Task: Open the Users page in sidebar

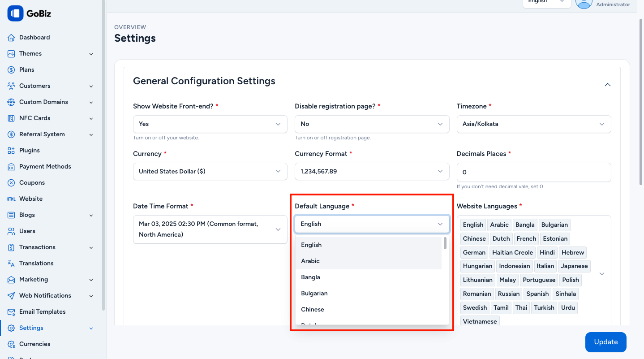Action: [27, 231]
